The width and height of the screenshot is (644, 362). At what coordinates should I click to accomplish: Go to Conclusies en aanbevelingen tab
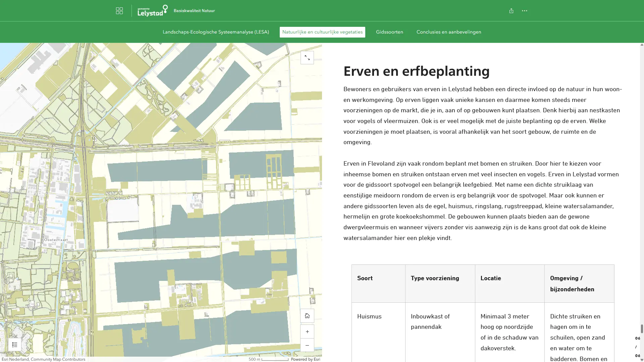click(449, 32)
